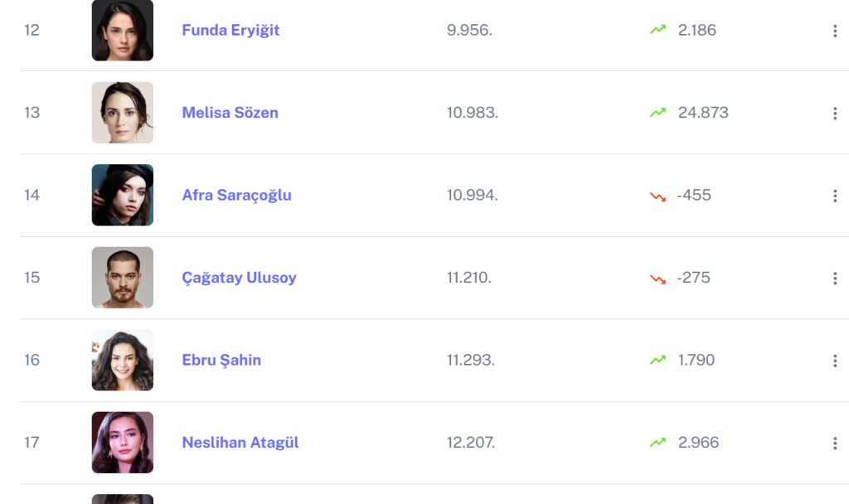
Task: Open the three-dot menu for Melisa Sözen
Action: click(834, 114)
